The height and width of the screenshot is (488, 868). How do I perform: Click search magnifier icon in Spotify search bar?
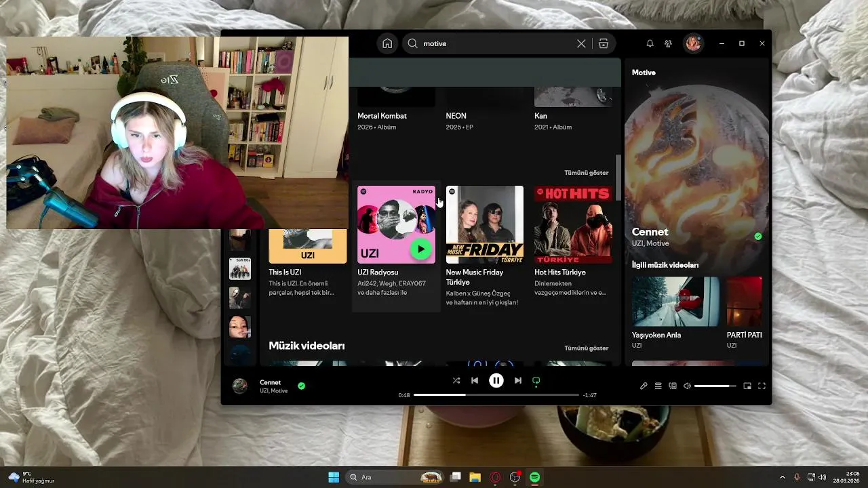(x=412, y=43)
